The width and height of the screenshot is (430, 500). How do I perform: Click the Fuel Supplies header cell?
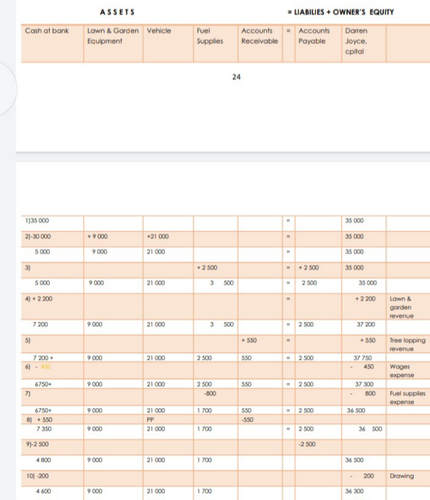pyautogui.click(x=216, y=43)
